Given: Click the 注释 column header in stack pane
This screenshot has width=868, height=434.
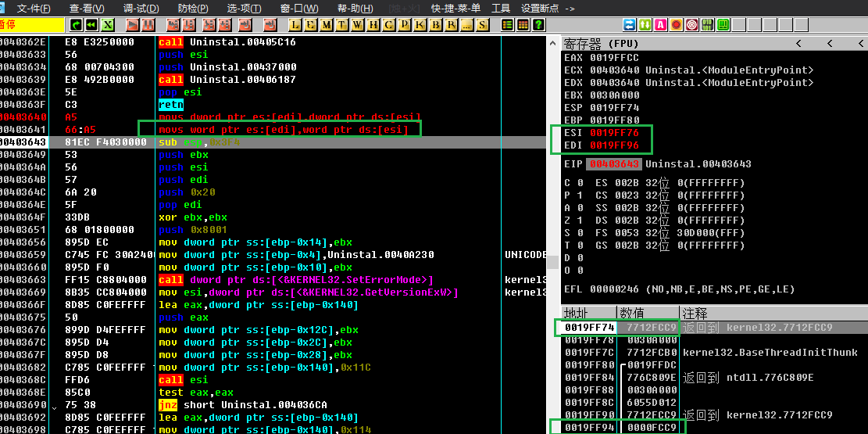Looking at the screenshot, I should click(694, 313).
